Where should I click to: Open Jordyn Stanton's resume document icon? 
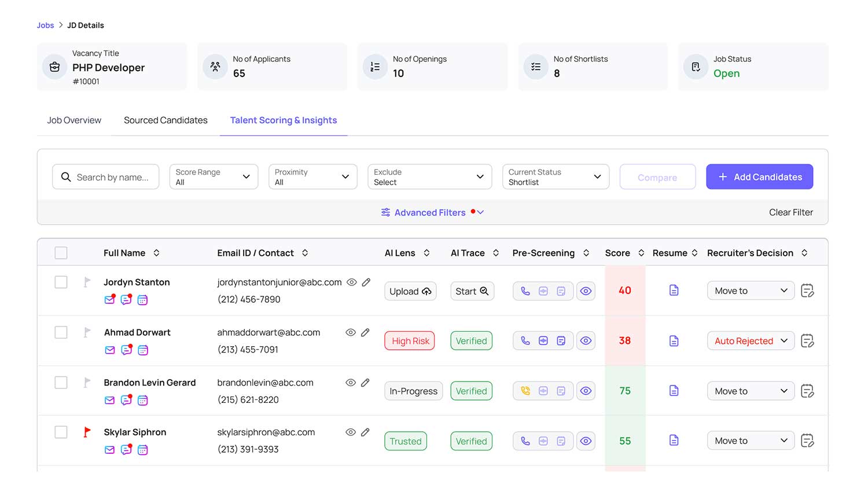674,291
